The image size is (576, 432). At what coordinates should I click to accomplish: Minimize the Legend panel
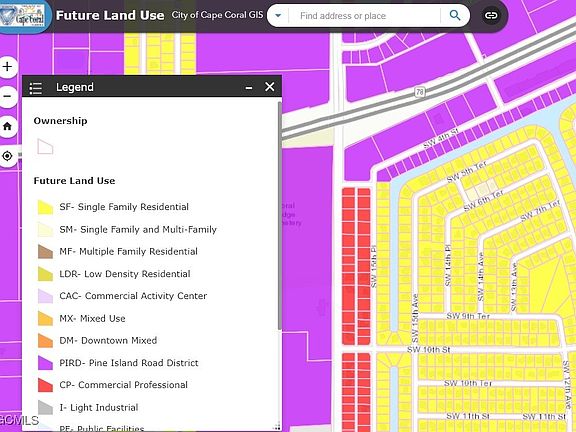[x=249, y=87]
